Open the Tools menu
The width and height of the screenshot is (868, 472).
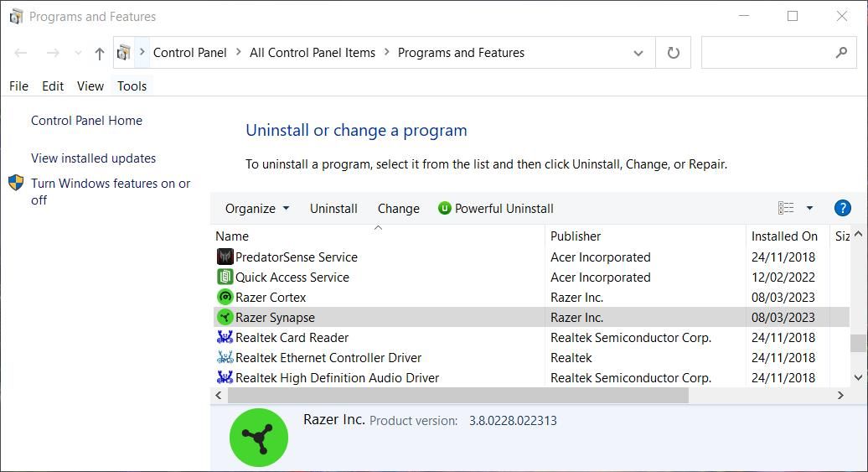(x=132, y=86)
